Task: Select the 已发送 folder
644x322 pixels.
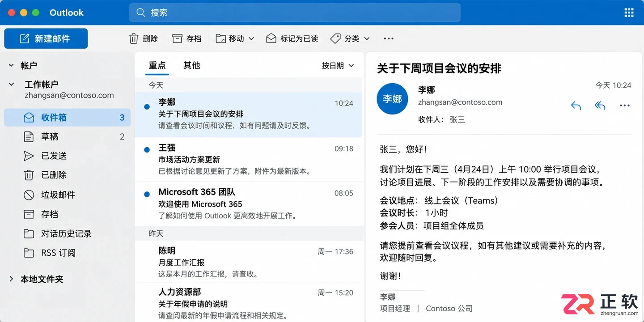Action: tap(67, 156)
